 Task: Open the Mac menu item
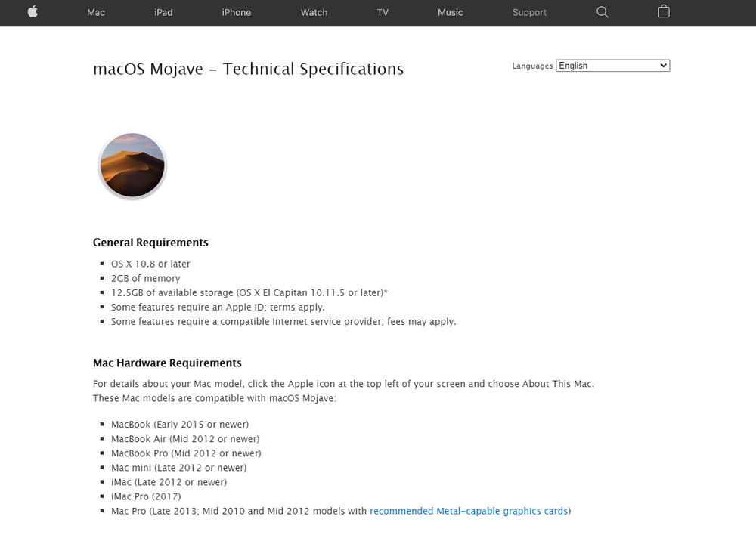[x=96, y=13]
